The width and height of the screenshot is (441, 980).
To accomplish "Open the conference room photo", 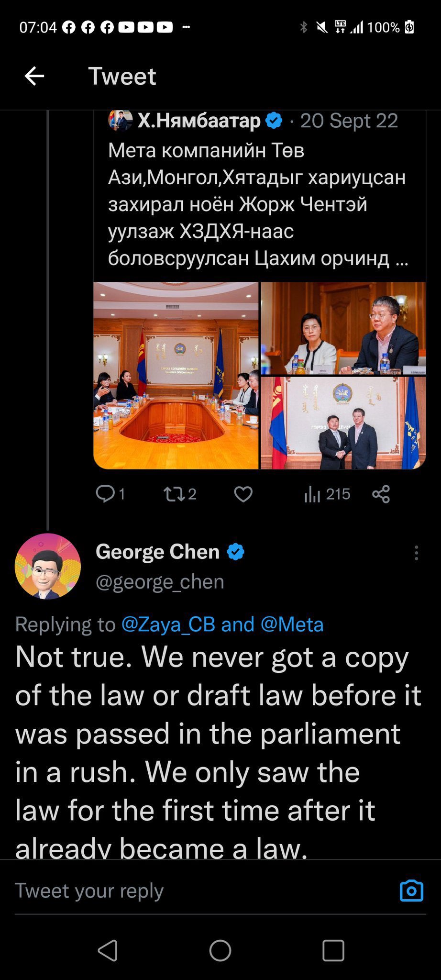I will click(x=176, y=376).
